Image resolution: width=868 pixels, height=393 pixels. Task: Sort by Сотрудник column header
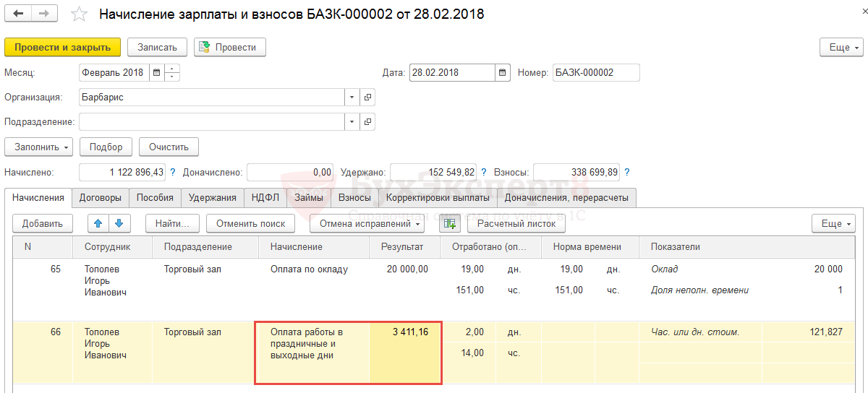point(113,246)
